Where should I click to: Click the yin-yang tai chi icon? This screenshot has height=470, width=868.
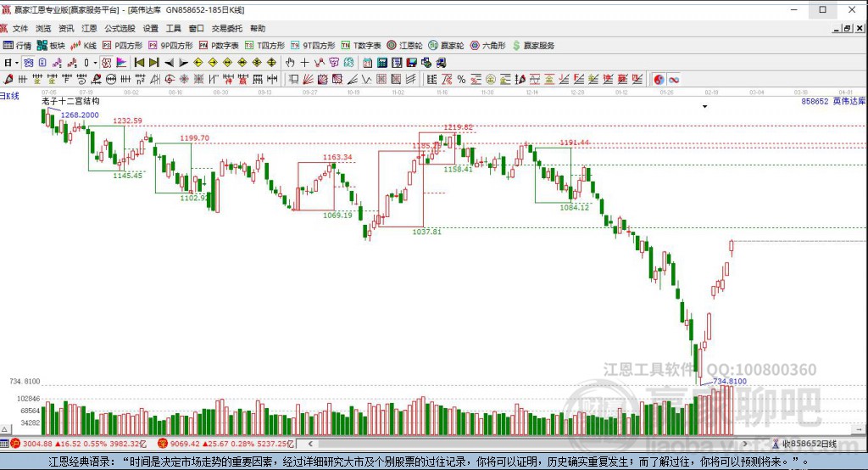pos(659,79)
